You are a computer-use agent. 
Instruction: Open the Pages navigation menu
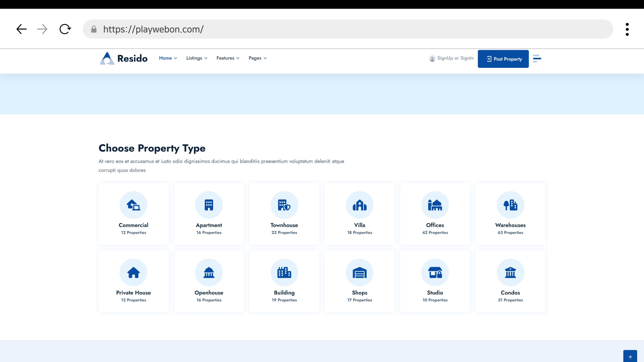coord(258,58)
